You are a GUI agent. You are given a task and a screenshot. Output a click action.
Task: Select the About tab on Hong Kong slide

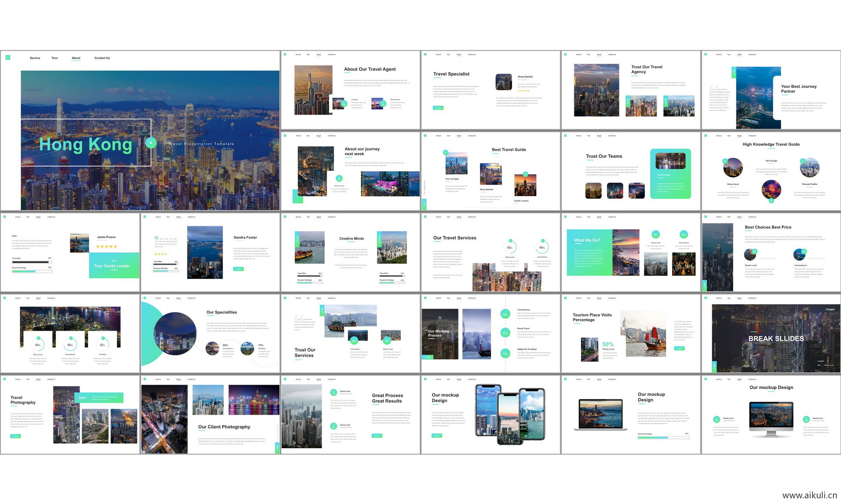[x=76, y=58]
